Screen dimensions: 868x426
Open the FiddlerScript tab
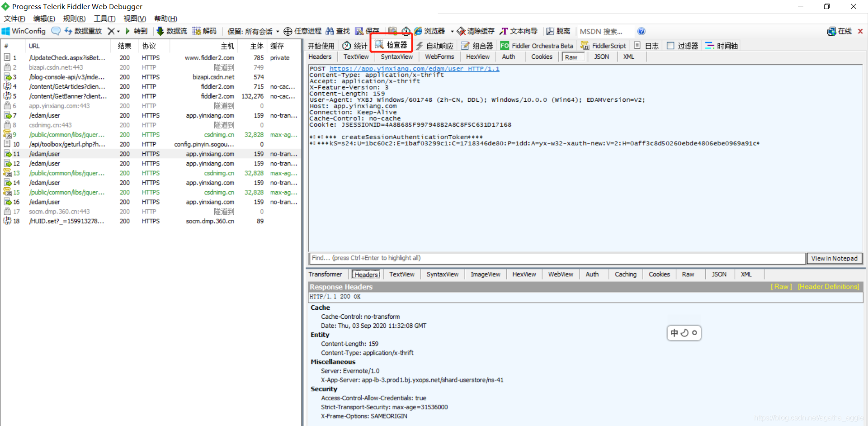tap(604, 46)
